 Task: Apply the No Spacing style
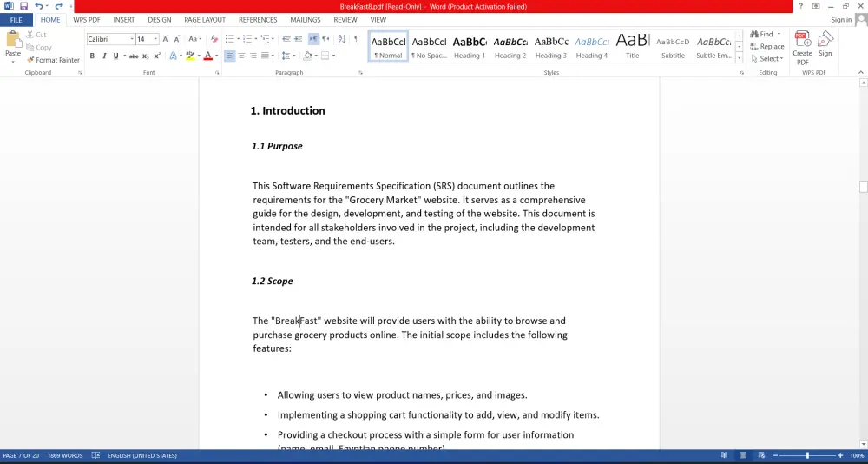pyautogui.click(x=429, y=47)
